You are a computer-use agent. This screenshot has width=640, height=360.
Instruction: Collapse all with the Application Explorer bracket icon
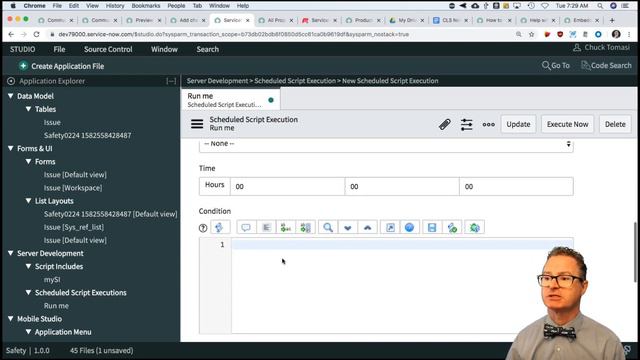click(171, 81)
